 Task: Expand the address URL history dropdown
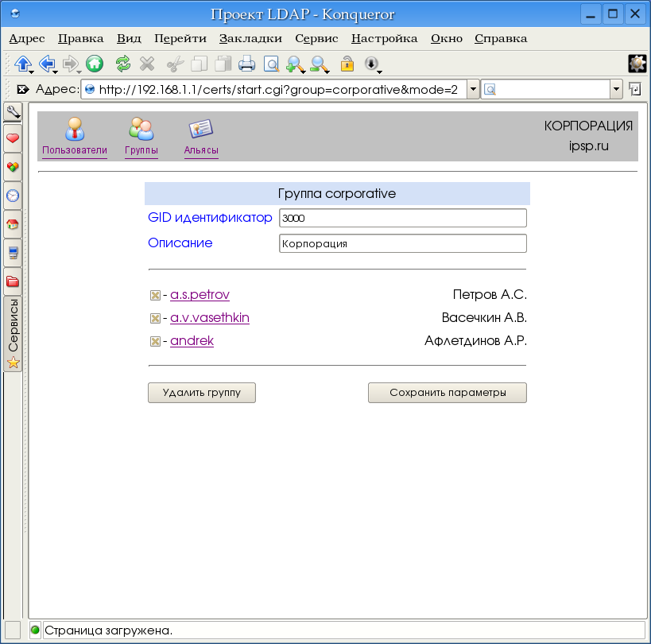pos(473,89)
